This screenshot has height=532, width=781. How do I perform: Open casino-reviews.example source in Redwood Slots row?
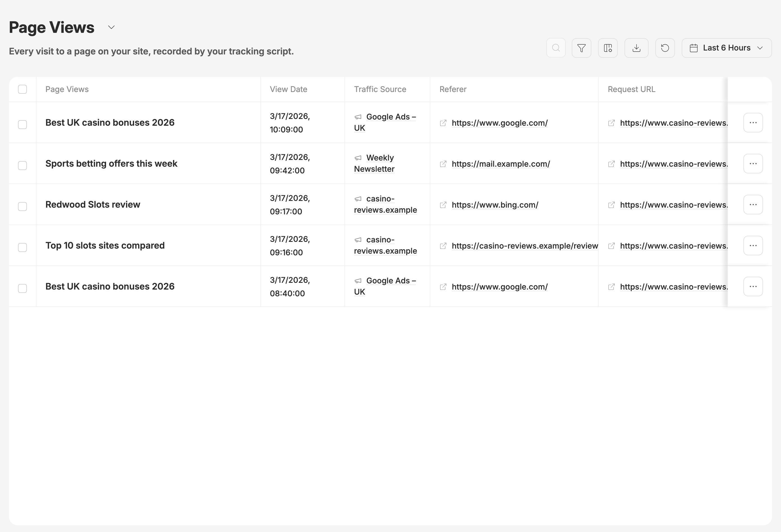click(x=385, y=204)
